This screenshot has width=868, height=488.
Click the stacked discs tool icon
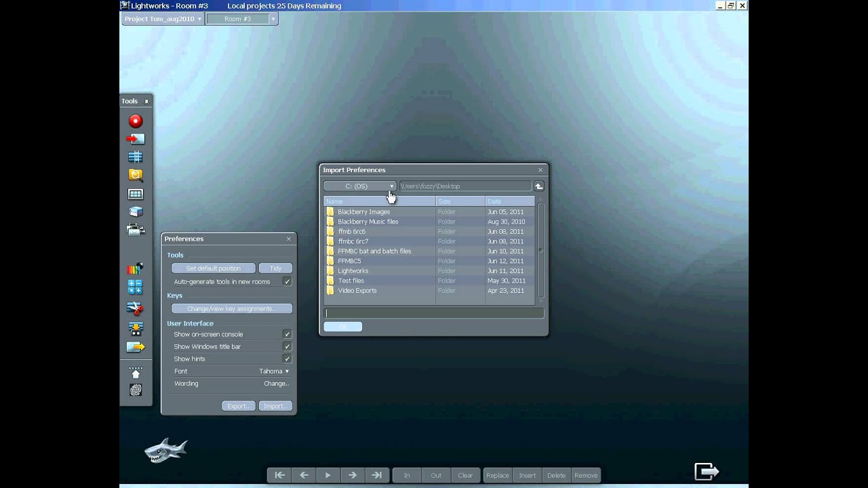click(x=136, y=211)
